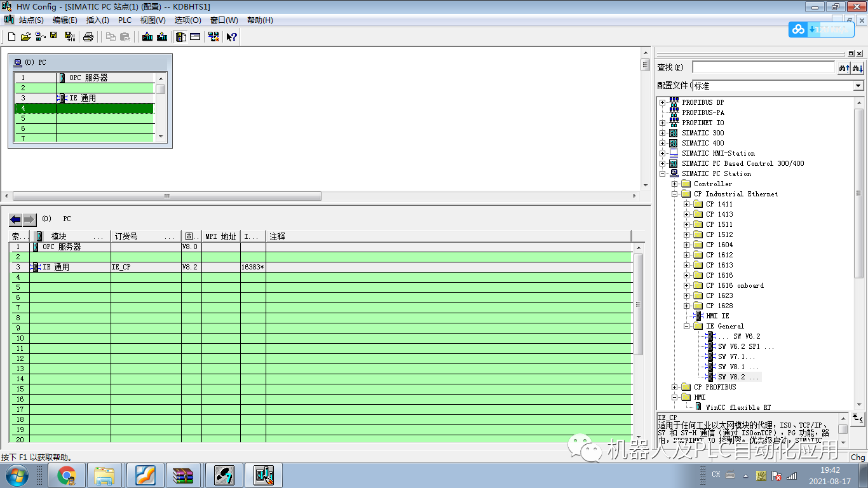The width and height of the screenshot is (868, 488).
Task: Open the PLC menu
Action: point(125,20)
